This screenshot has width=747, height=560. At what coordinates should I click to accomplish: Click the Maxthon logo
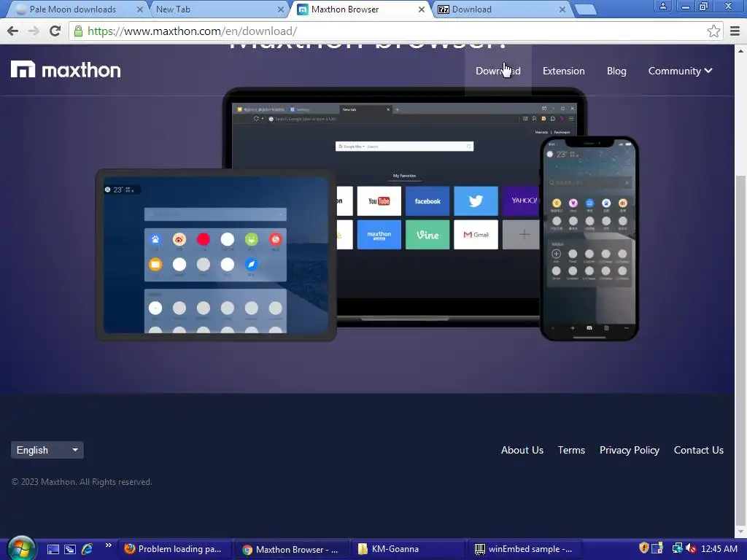[x=66, y=70]
